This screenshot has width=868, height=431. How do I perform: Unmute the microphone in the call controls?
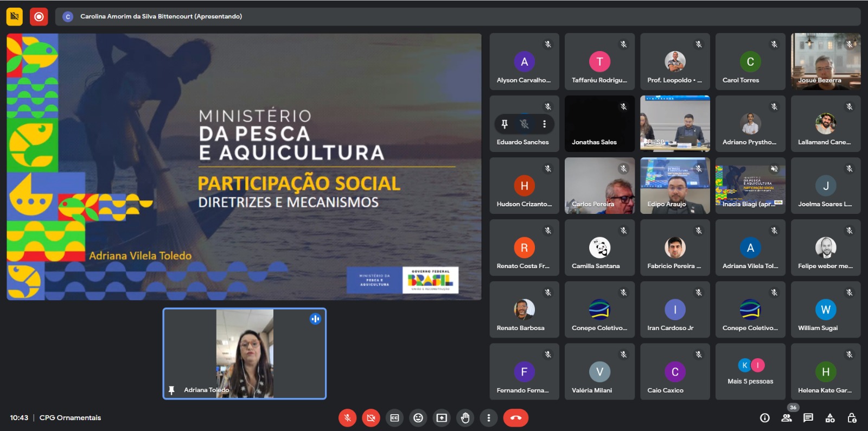pyautogui.click(x=347, y=417)
